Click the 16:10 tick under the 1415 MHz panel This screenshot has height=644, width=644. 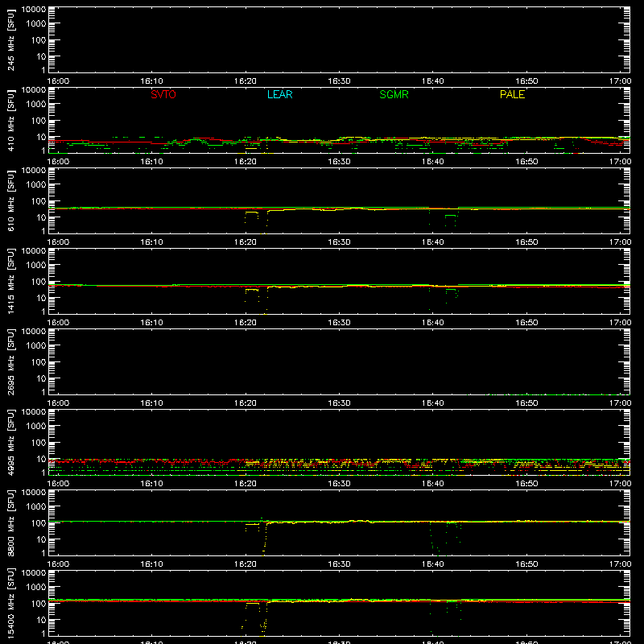click(x=151, y=323)
